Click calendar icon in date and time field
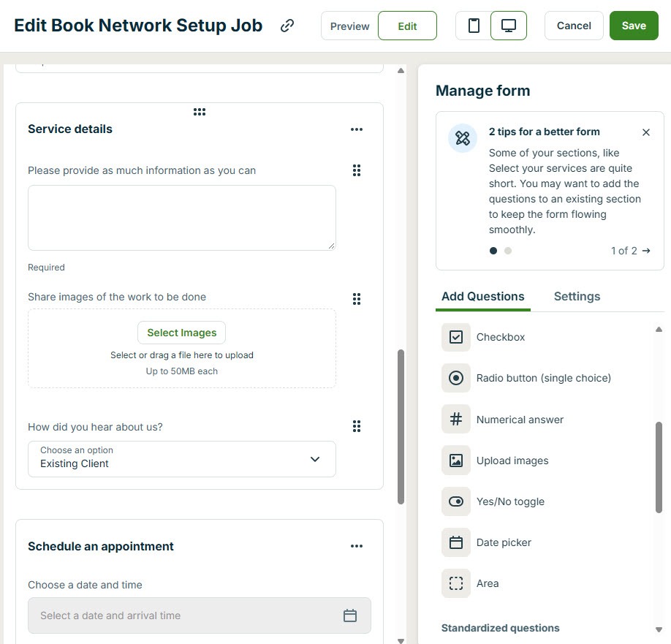The image size is (671, 644). click(x=350, y=615)
